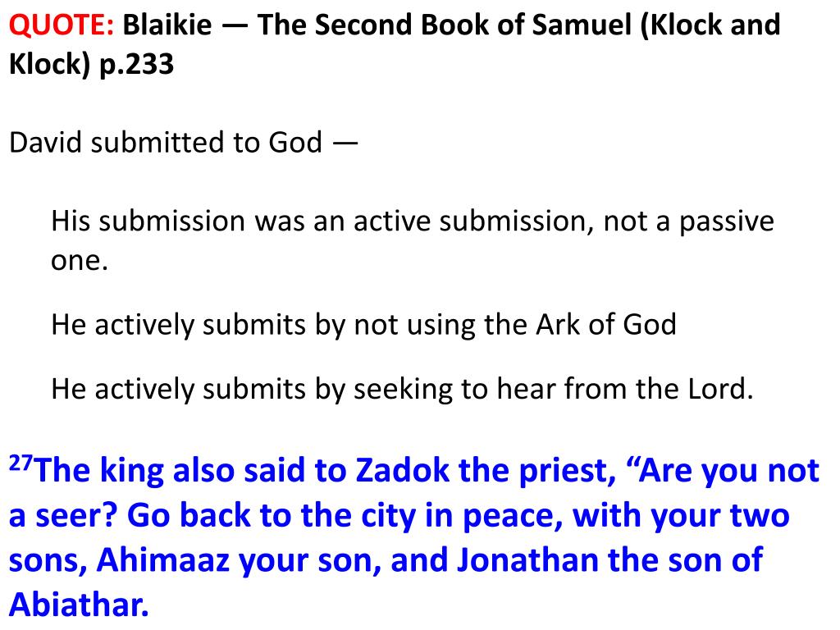Select the name Blaikie in the heading
Image resolution: width=840 pixels, height=630 pixels.
pyautogui.click(x=167, y=25)
